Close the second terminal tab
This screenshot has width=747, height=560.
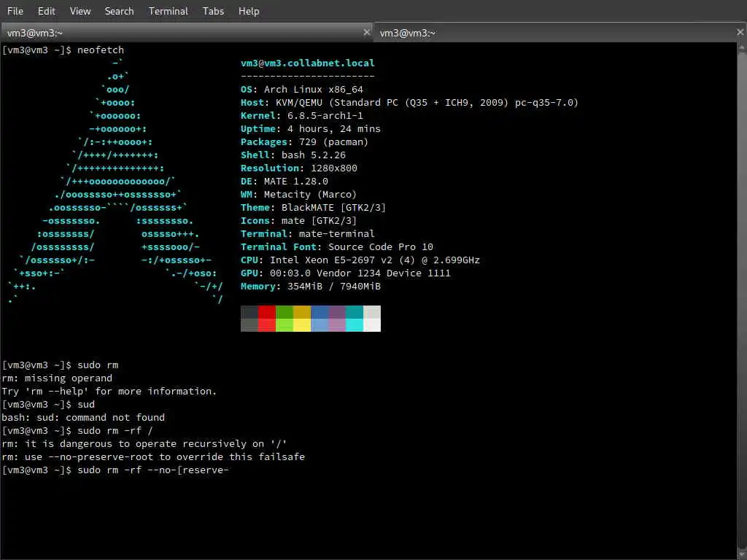(x=740, y=32)
